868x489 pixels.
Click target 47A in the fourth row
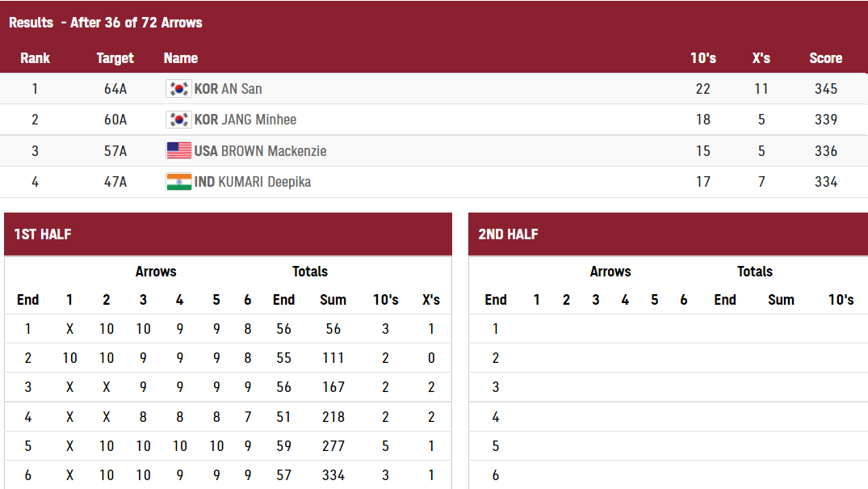tap(115, 182)
